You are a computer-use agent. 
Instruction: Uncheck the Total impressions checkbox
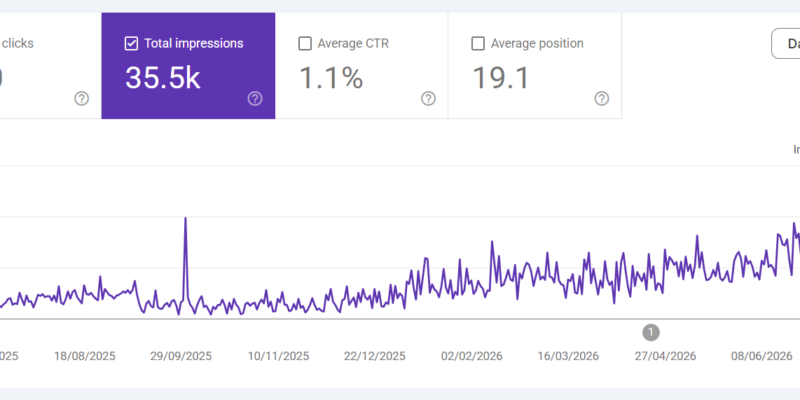(x=131, y=44)
